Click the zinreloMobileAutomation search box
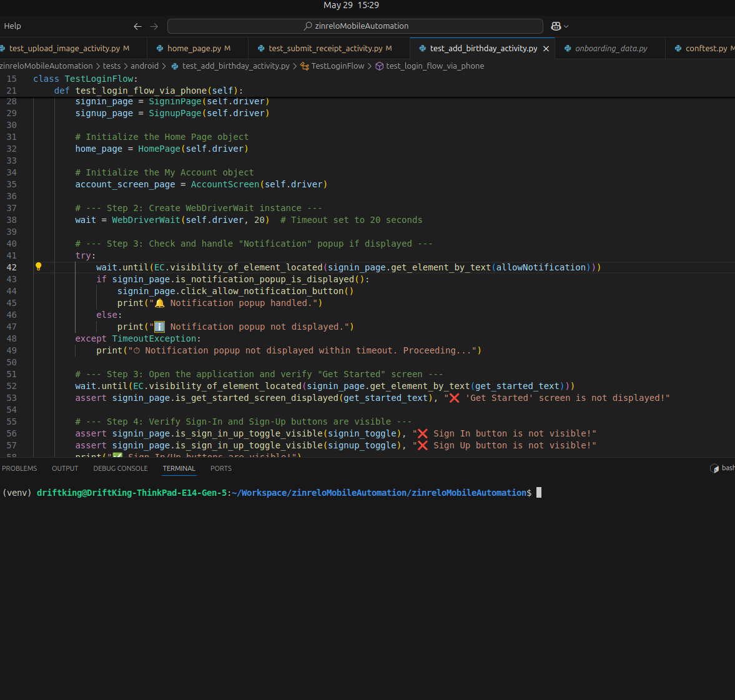Image resolution: width=735 pixels, height=700 pixels. click(355, 26)
